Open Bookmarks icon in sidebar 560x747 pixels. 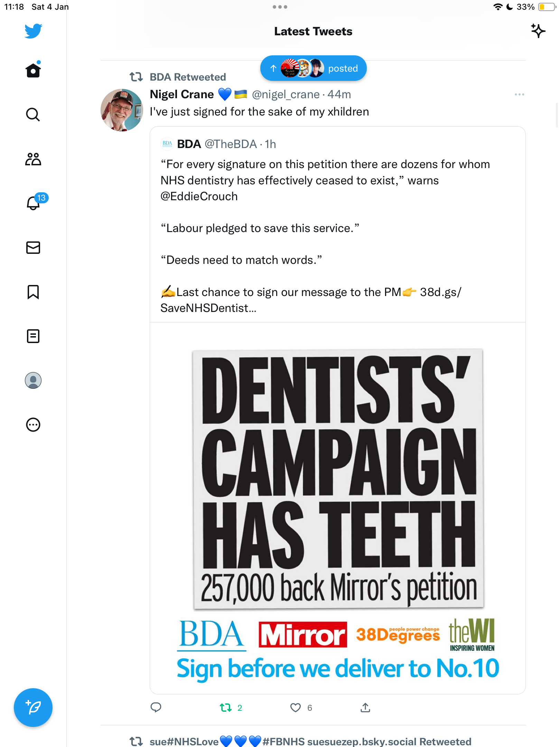tap(33, 292)
